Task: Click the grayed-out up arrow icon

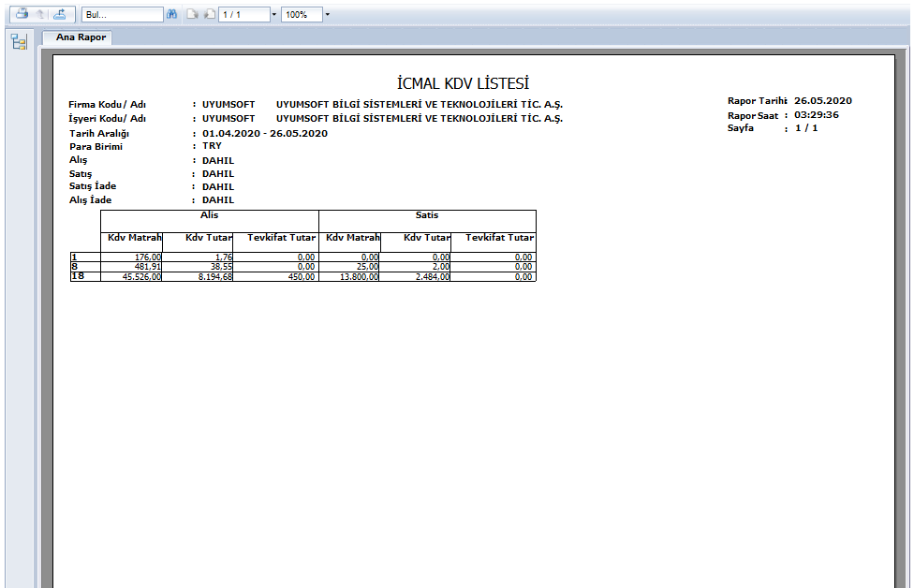Action: click(x=40, y=15)
